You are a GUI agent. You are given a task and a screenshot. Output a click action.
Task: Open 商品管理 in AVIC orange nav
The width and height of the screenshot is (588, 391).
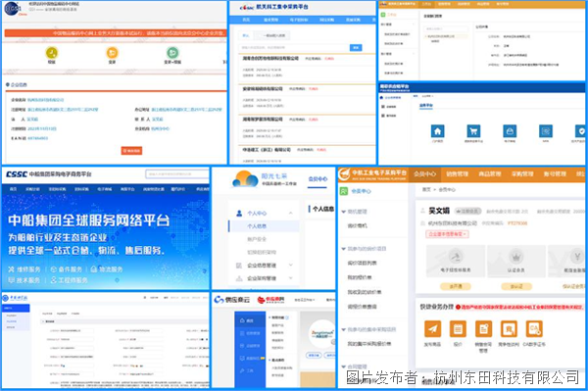[x=490, y=174]
